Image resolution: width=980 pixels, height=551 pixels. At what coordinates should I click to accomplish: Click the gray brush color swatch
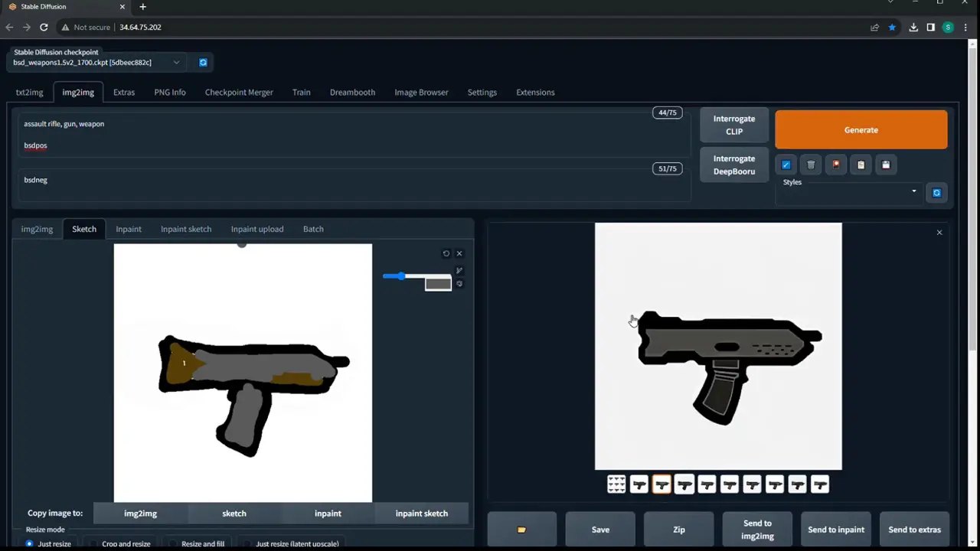pyautogui.click(x=438, y=284)
